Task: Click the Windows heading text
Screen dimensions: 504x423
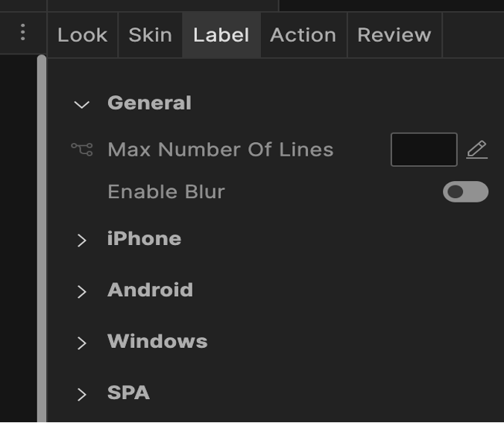Action: (x=157, y=342)
